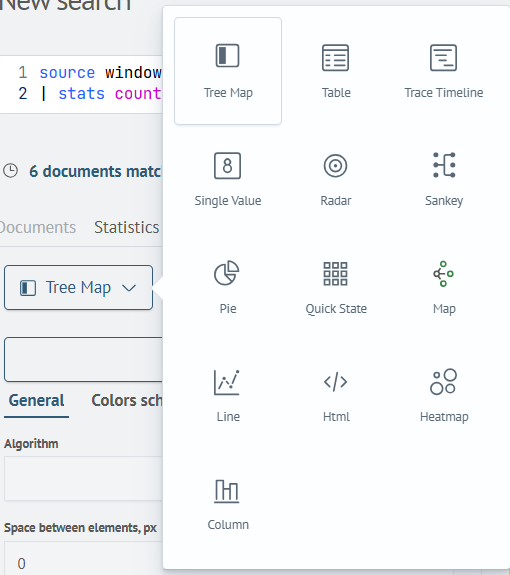
Task: Switch to the Documents tab
Action: click(37, 227)
